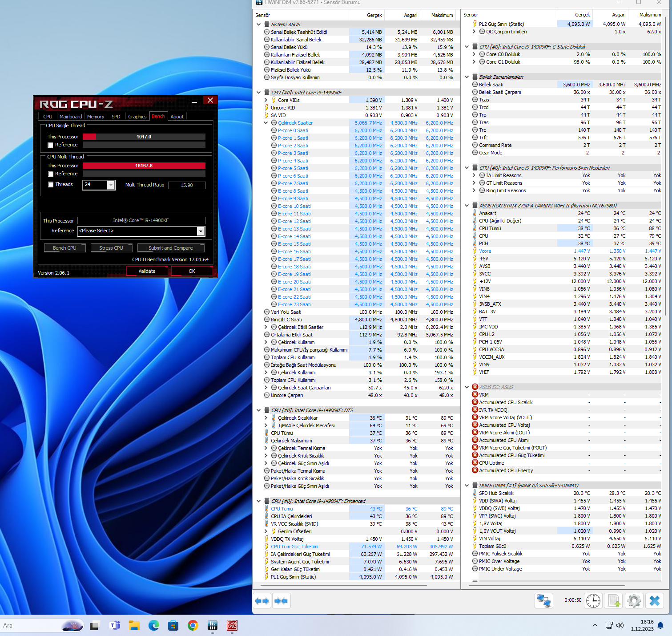The height and width of the screenshot is (636, 672).
Task: Collapse the ASUS EC: ASUS group
Action: [467, 387]
